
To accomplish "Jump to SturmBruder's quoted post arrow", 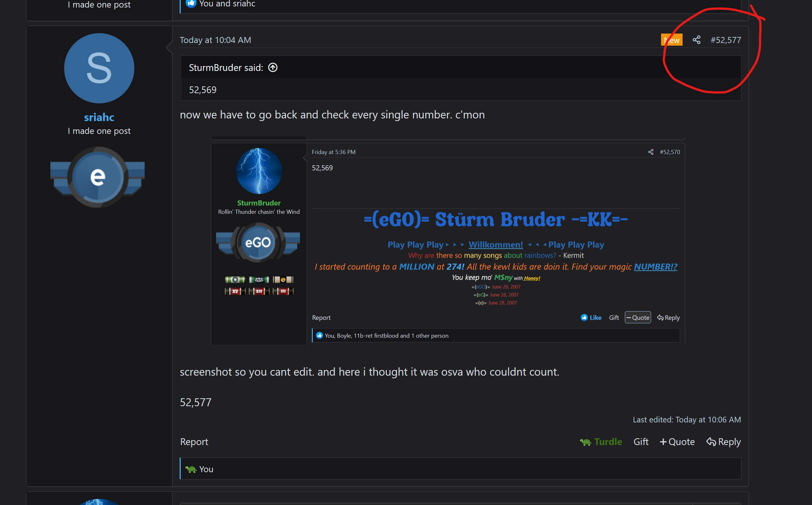I will [273, 68].
